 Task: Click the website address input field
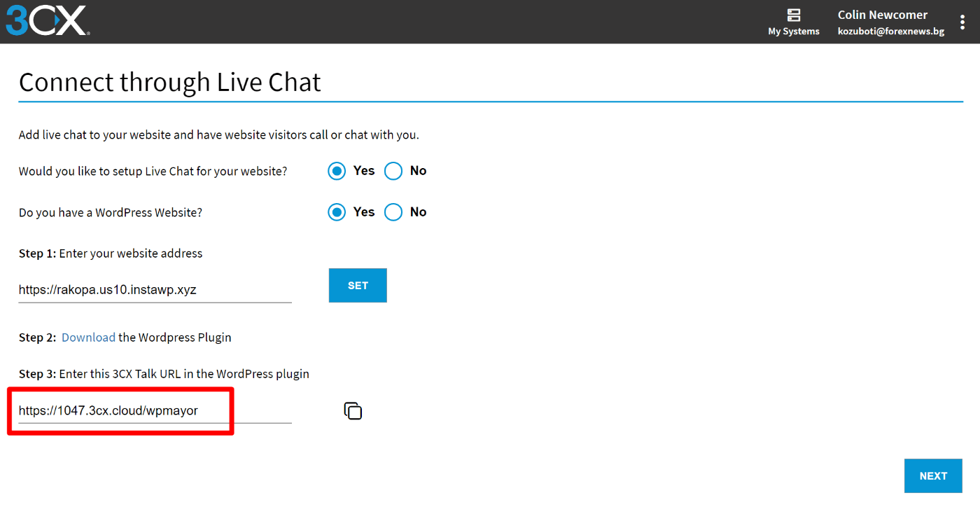pyautogui.click(x=155, y=289)
